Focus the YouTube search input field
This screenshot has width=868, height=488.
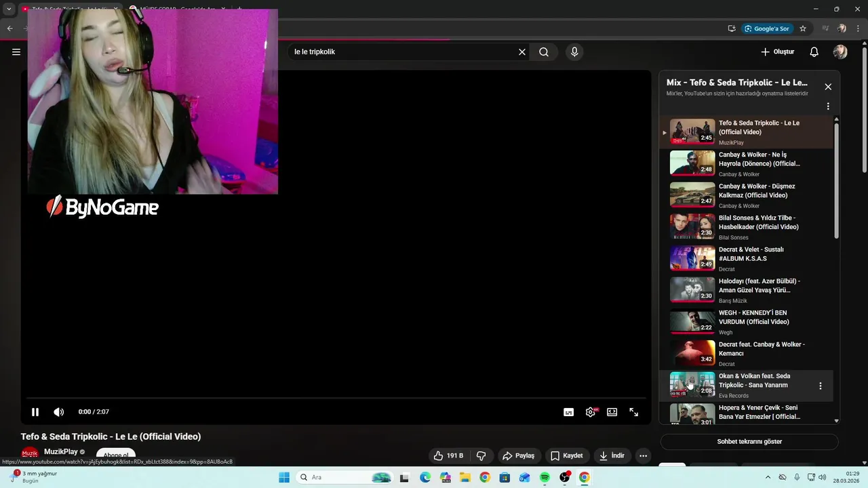click(x=403, y=52)
